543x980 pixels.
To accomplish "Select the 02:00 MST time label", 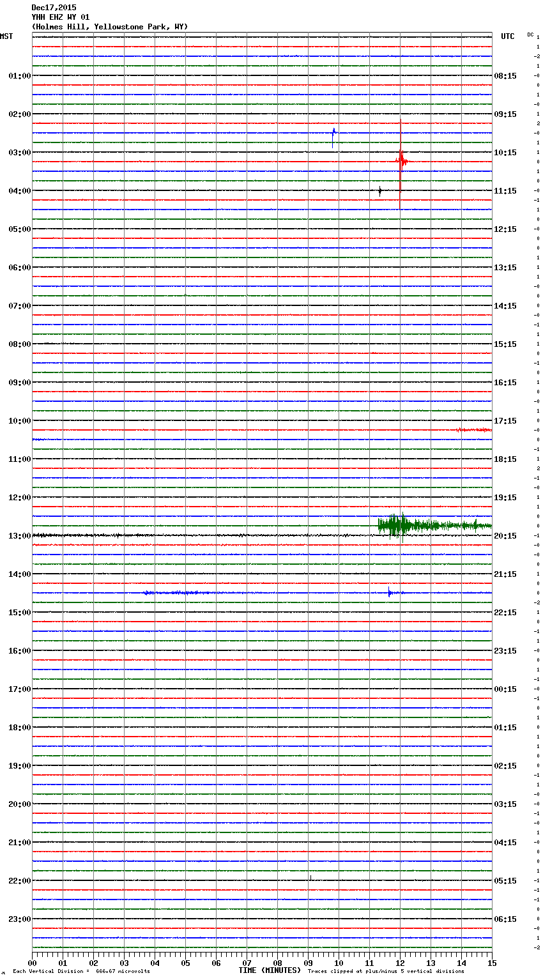I will pyautogui.click(x=20, y=114).
